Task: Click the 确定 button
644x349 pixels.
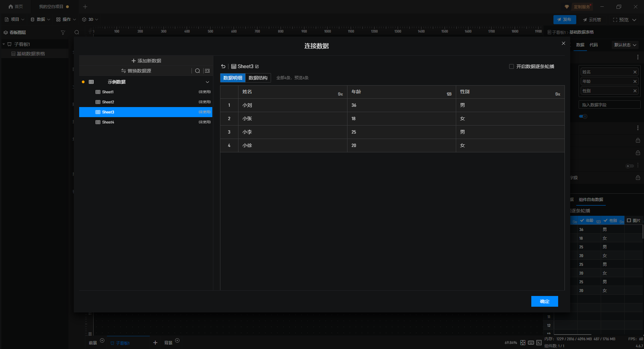Action: point(544,301)
